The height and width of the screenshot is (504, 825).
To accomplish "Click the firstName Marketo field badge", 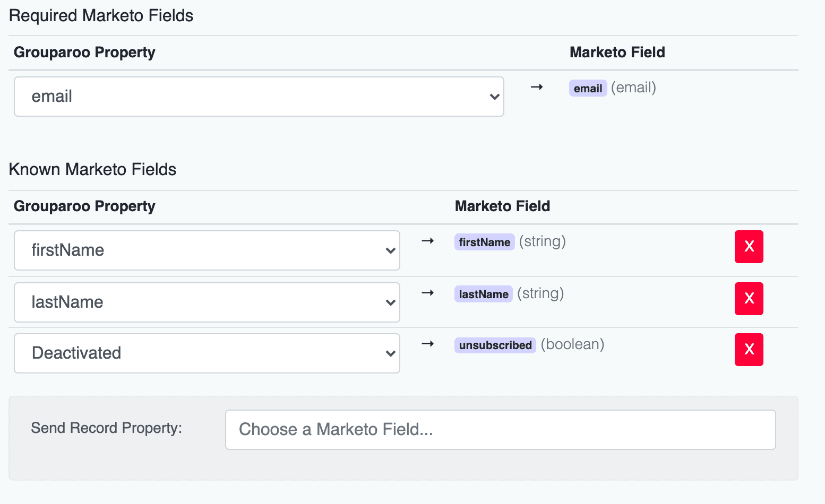I will tap(484, 242).
